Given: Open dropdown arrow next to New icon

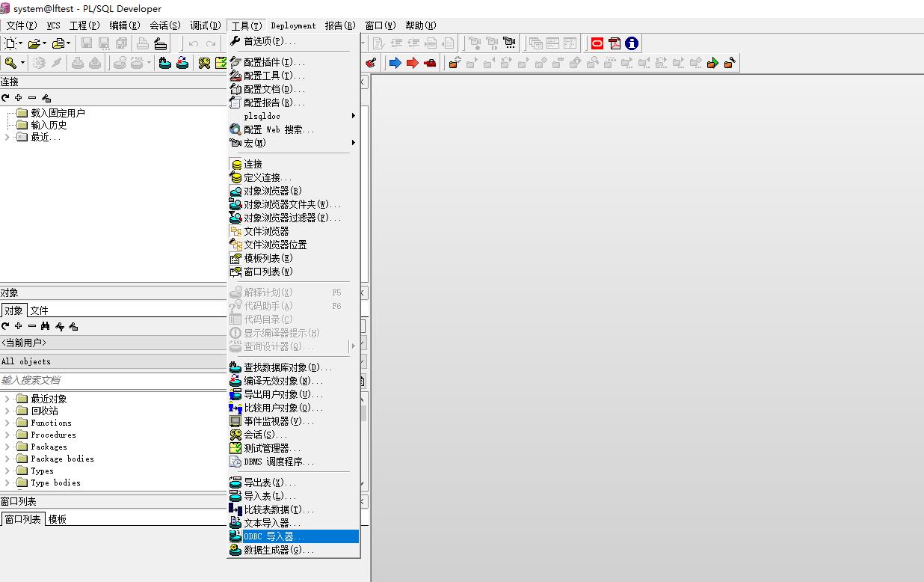Looking at the screenshot, I should [21, 43].
